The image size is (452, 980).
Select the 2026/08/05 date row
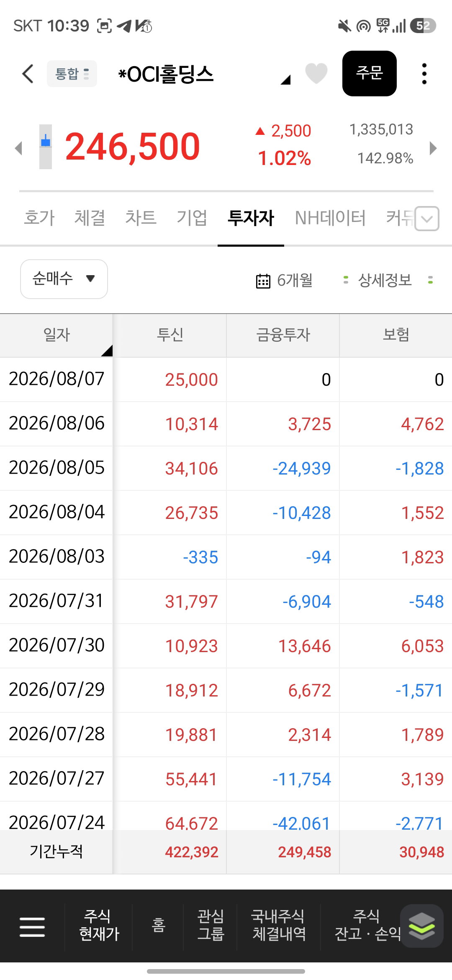pyautogui.click(x=56, y=468)
